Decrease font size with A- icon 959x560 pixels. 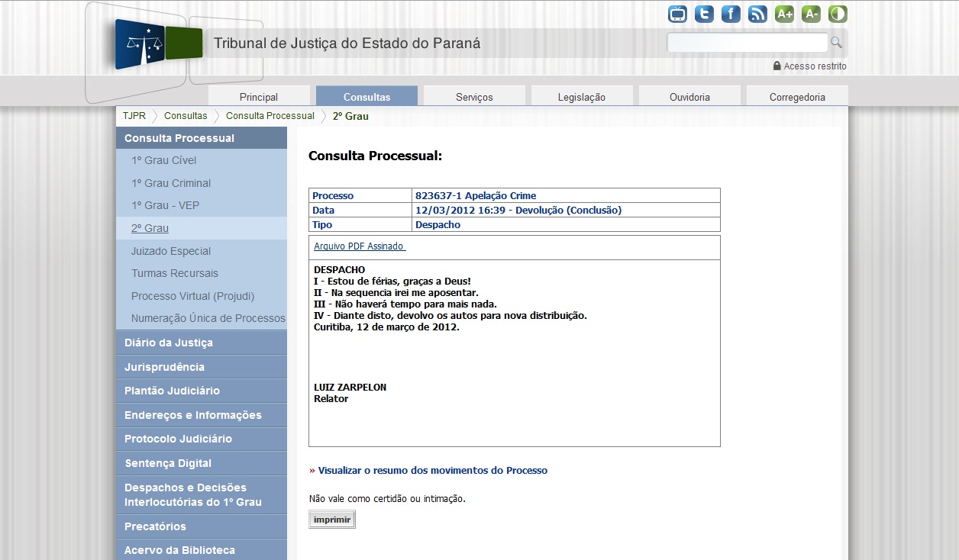(x=811, y=14)
